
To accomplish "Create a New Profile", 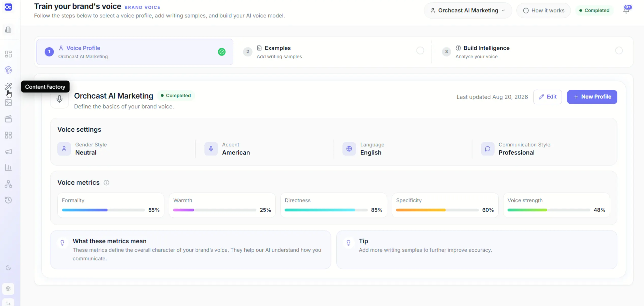I will [592, 97].
